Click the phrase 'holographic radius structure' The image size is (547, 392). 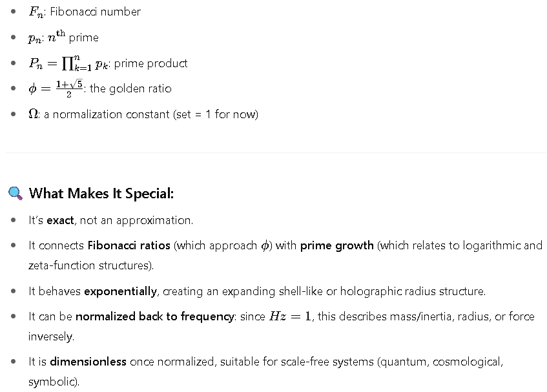pos(413,291)
